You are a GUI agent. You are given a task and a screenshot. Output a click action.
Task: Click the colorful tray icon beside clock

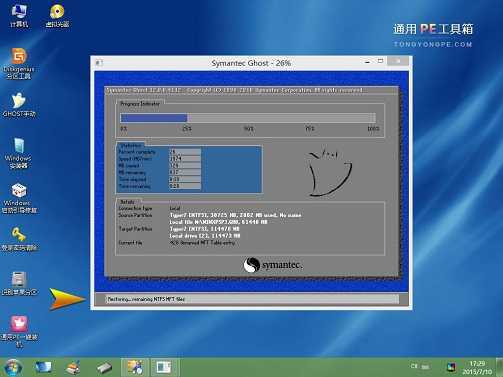point(451,367)
